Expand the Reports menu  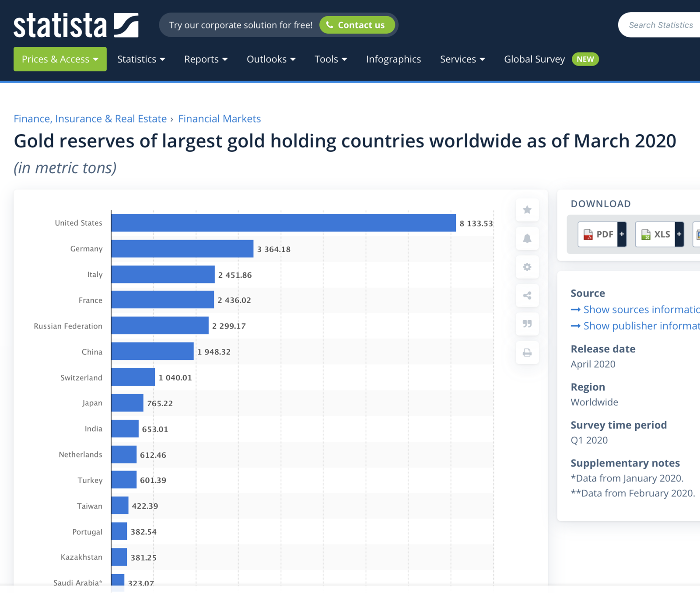tap(206, 59)
